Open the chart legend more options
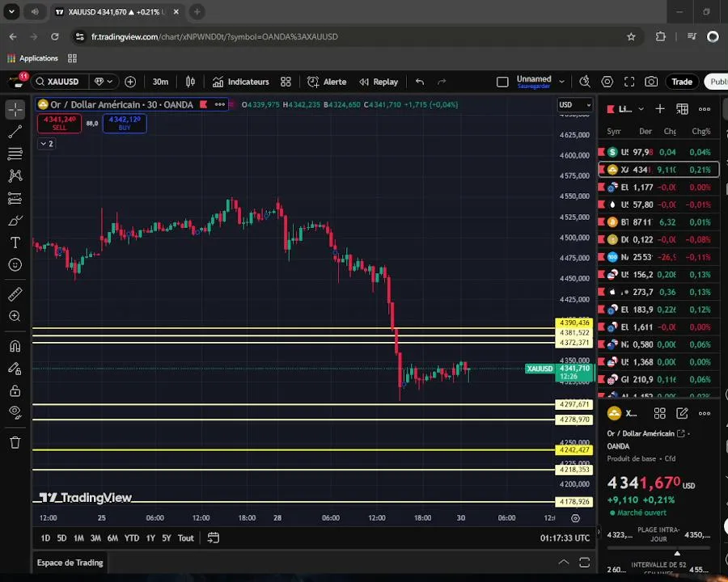This screenshot has width=728, height=582. (x=219, y=104)
